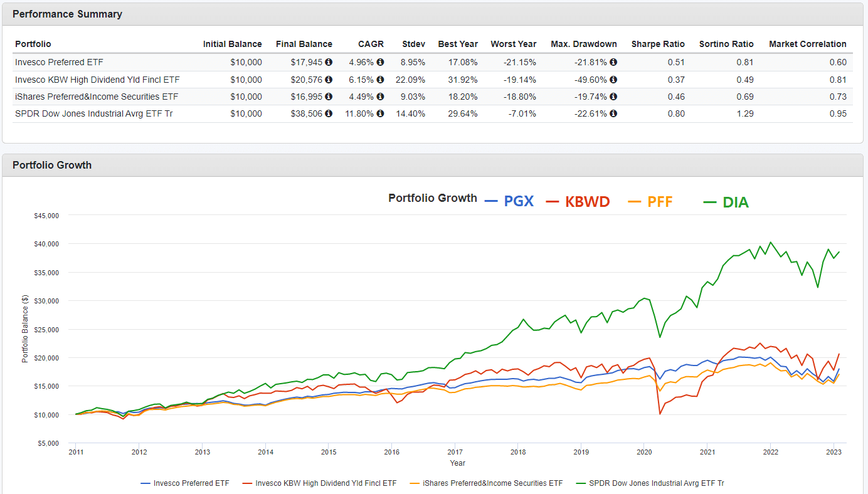Click the Final Balance column header
Screen dimensions: 868x494
coord(304,44)
